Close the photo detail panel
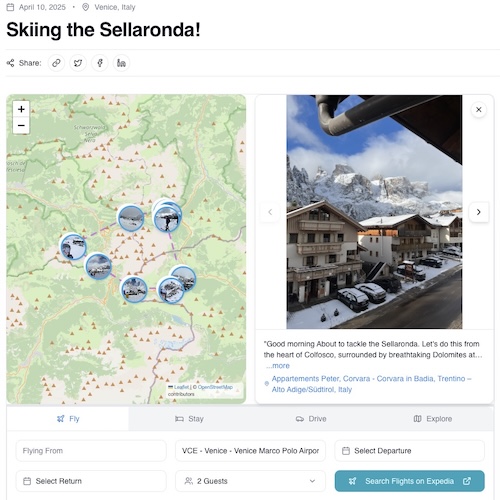This screenshot has height=500, width=500. [479, 110]
